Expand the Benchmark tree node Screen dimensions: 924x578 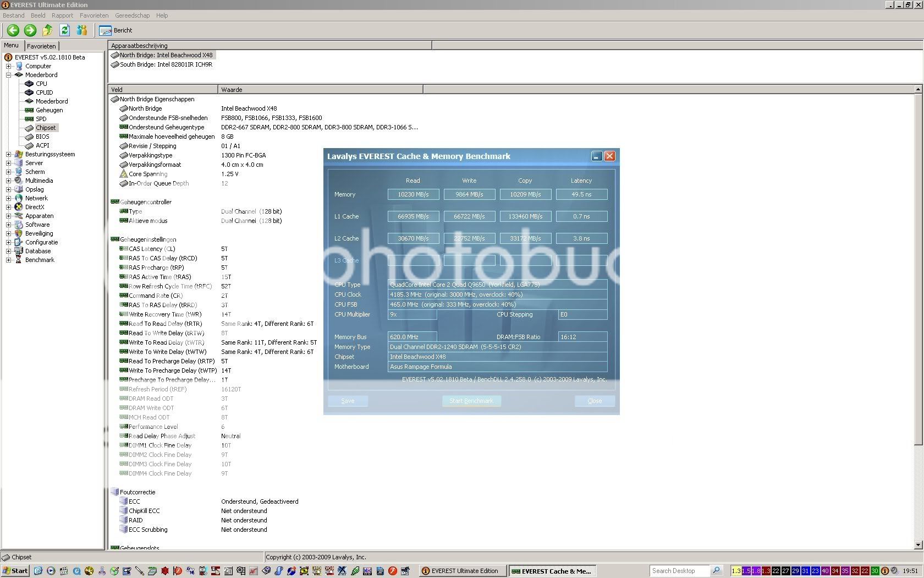point(9,260)
